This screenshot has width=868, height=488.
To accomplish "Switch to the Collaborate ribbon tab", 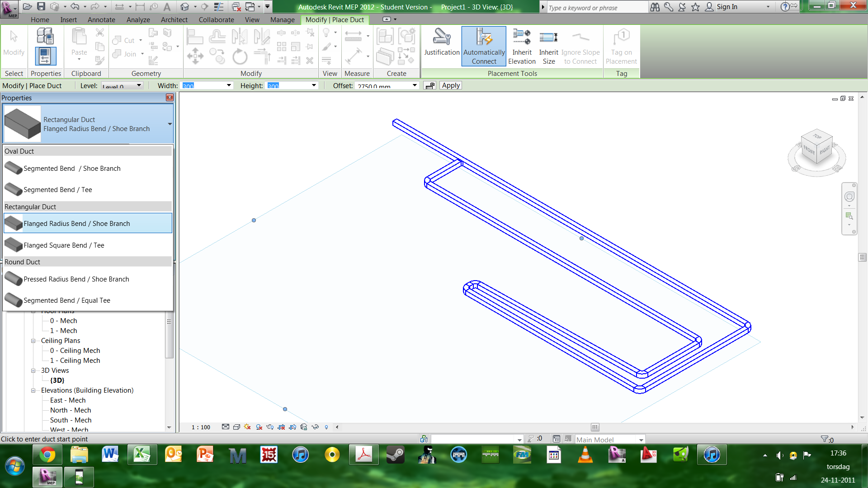I will (216, 20).
